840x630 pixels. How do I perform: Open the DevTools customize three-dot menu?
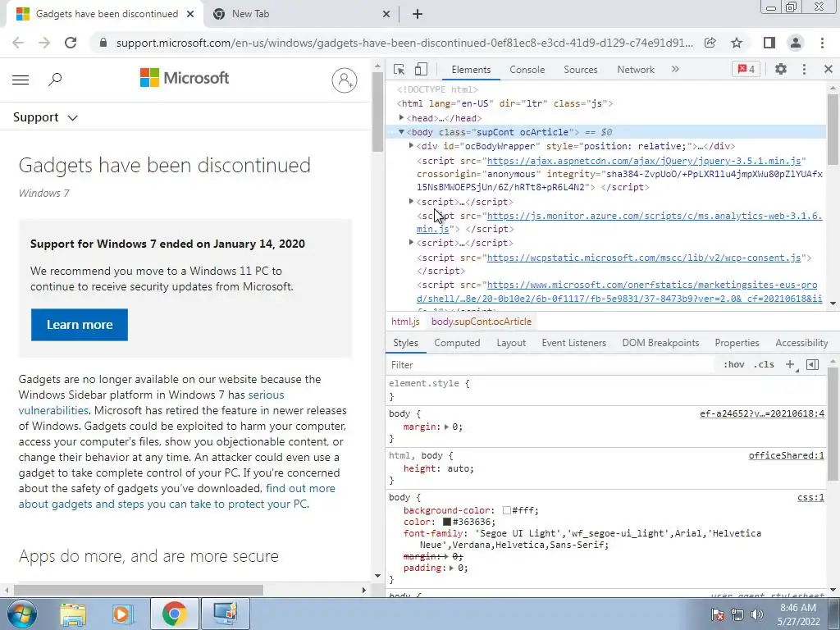pyautogui.click(x=804, y=69)
